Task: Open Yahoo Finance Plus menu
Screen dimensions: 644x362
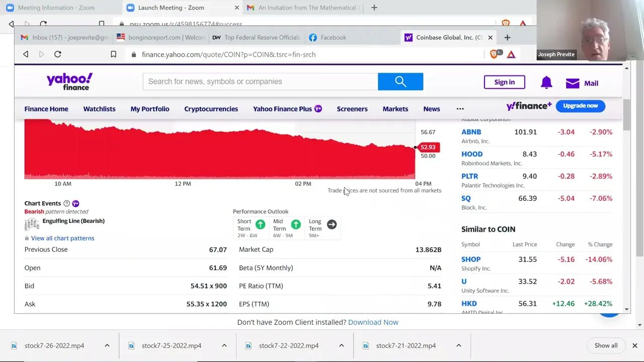Action: 287,109
